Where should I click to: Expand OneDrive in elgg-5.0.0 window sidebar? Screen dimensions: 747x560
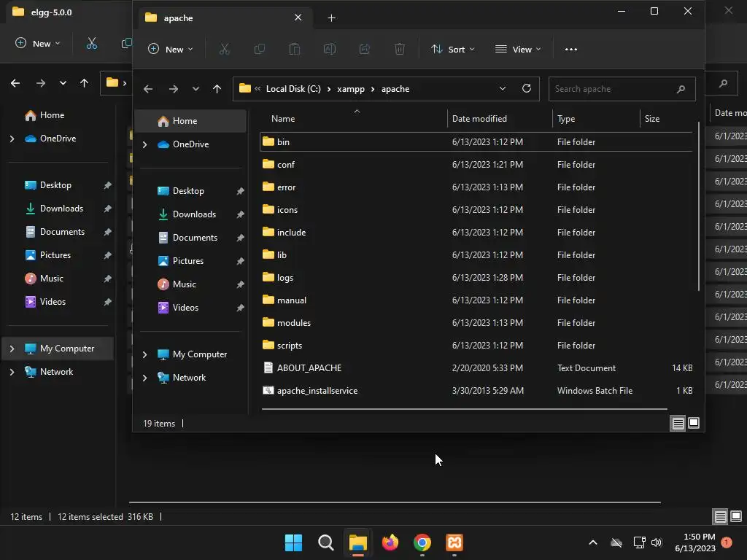tap(12, 139)
